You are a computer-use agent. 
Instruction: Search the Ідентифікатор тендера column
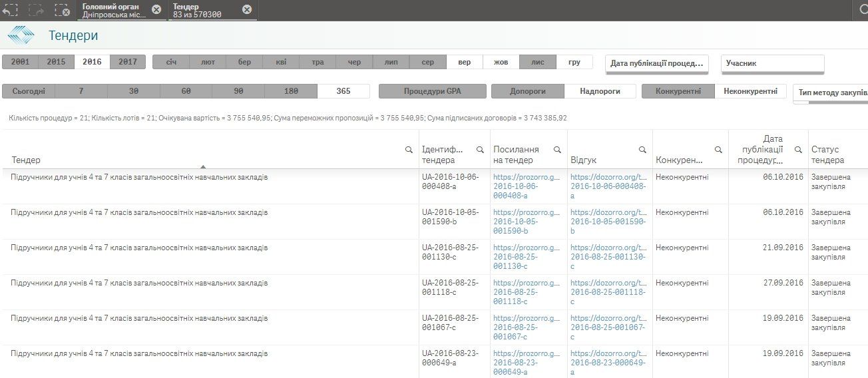point(480,150)
